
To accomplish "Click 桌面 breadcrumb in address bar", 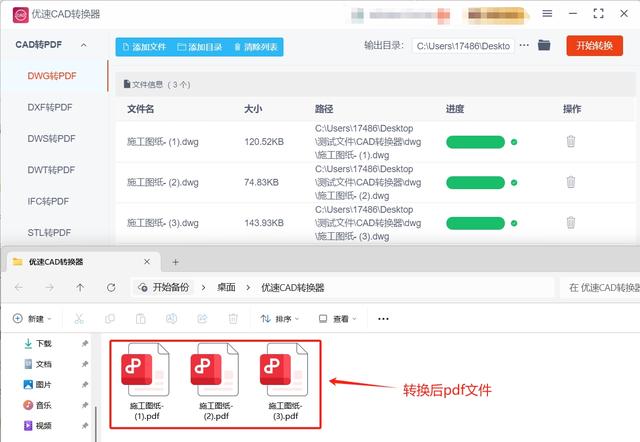I will tap(226, 287).
